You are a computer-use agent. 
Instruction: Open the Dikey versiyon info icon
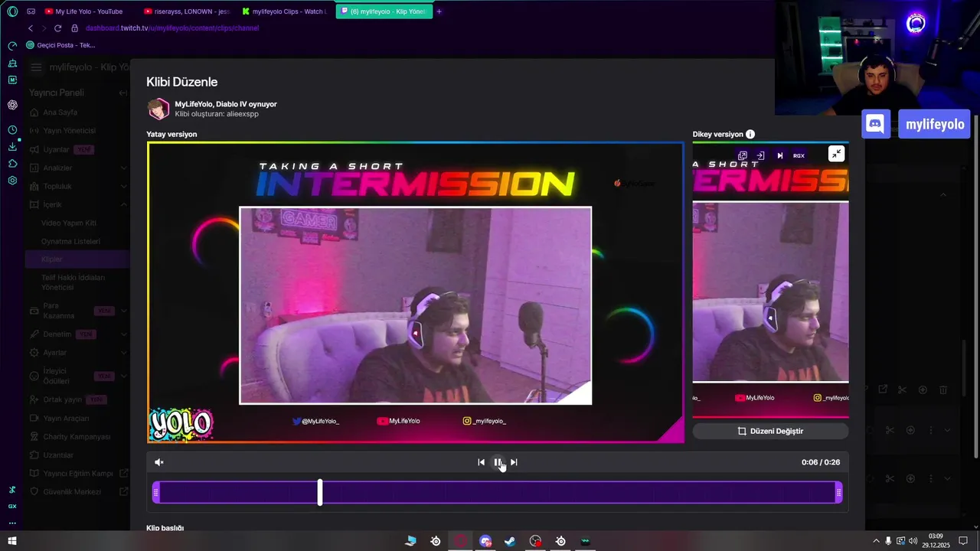click(750, 134)
